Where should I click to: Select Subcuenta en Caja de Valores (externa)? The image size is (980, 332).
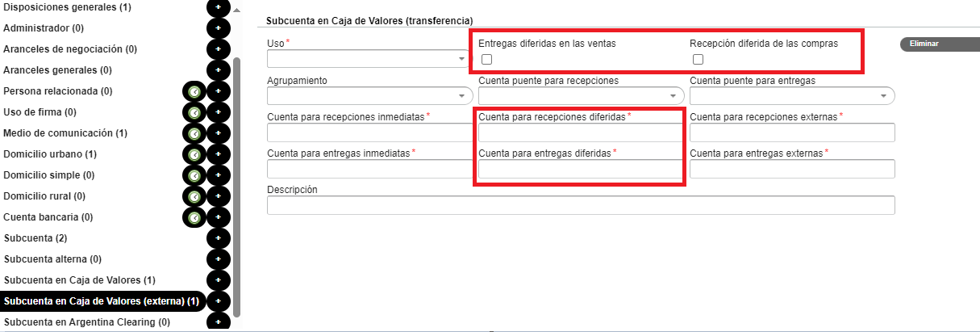tap(101, 301)
